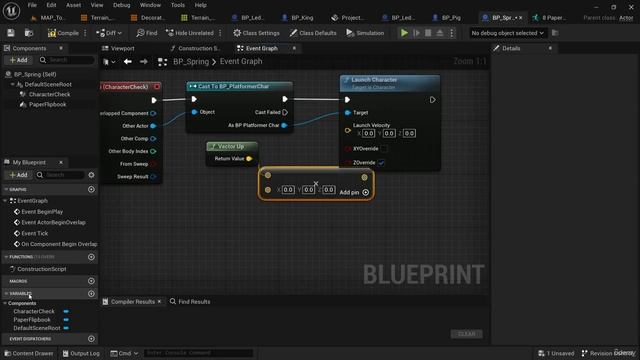Click the BP_Spring breadcrumb
Screen dimensions: 640x360
point(191,62)
